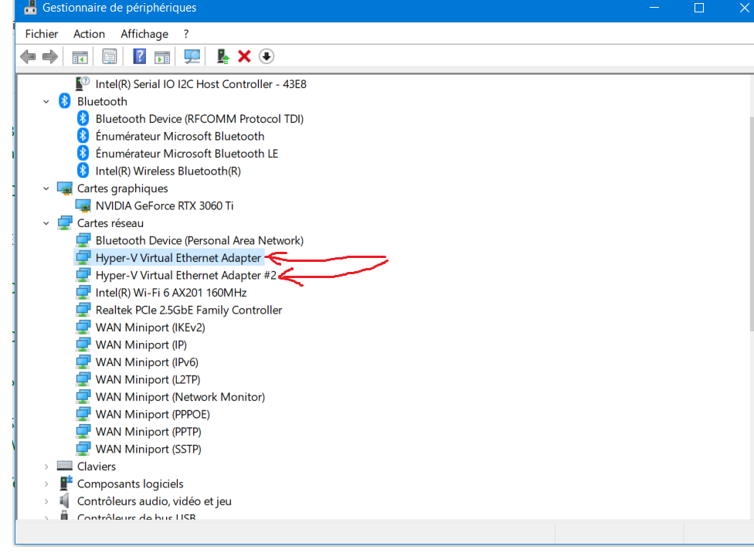This screenshot has height=560, width=754.
Task: Select WAN Miniport (IP)
Action: click(x=141, y=344)
